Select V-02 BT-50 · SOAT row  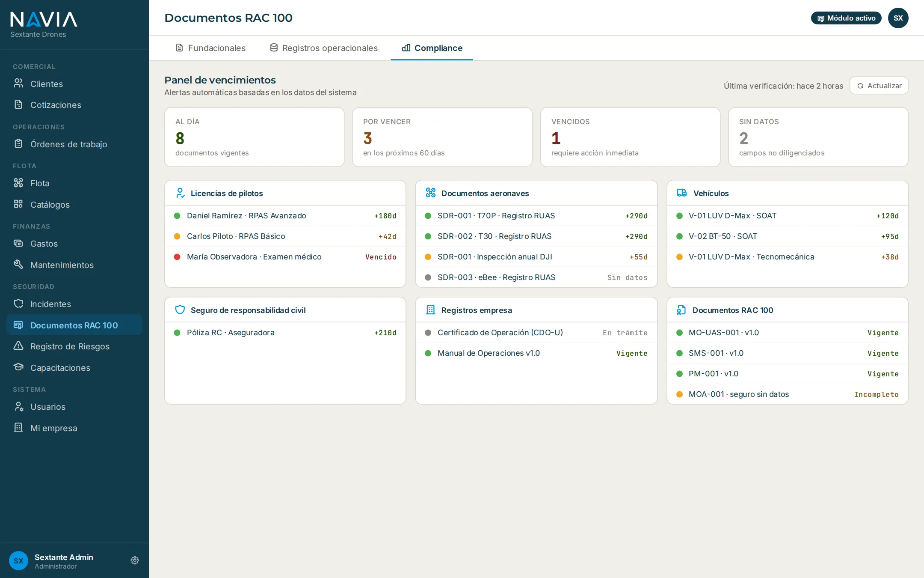[x=788, y=236]
